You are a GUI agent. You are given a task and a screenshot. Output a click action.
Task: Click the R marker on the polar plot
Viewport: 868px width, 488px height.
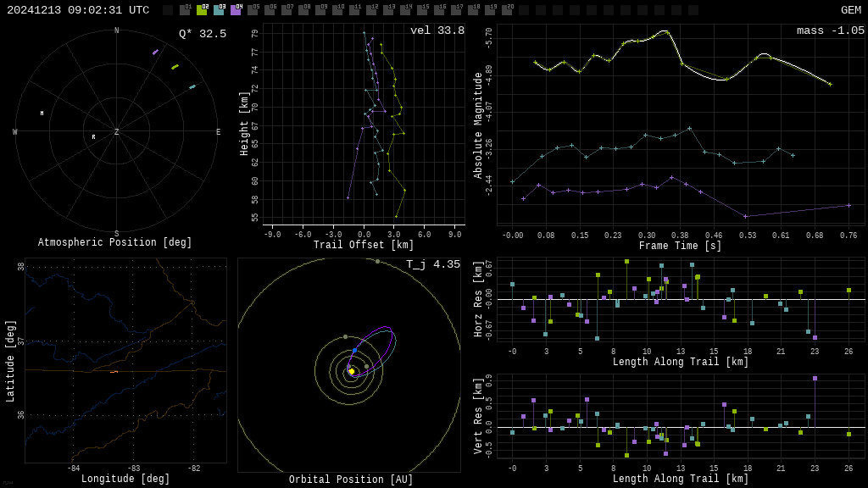[93, 136]
